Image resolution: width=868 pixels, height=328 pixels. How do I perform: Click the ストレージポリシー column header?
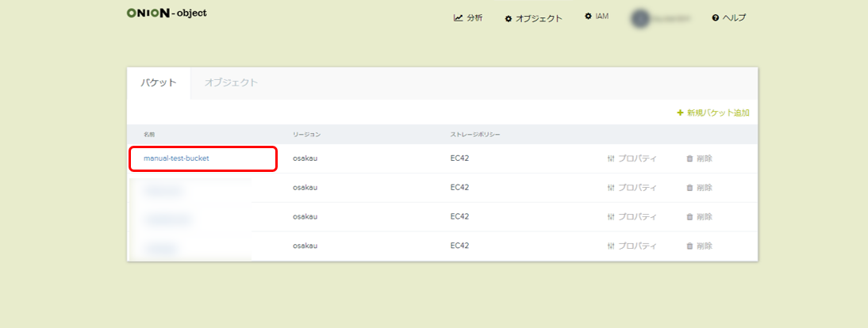coord(474,135)
